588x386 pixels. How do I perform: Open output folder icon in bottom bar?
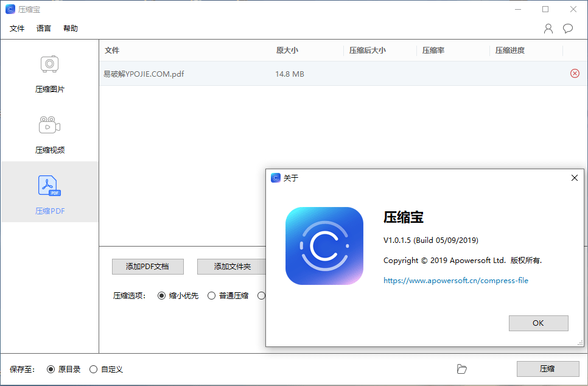(x=461, y=369)
